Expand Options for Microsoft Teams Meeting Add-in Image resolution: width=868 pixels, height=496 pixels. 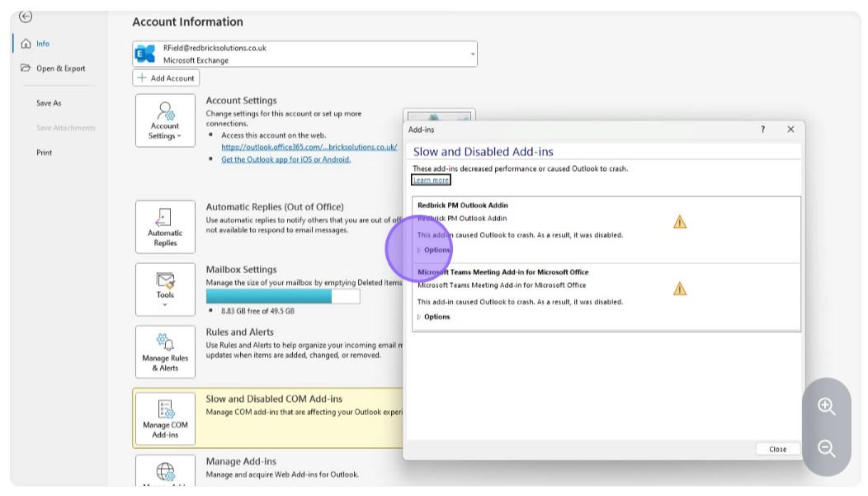point(436,317)
